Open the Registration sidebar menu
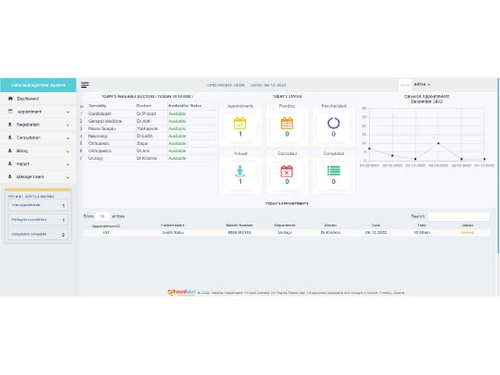The width and height of the screenshot is (500, 375). point(38,125)
